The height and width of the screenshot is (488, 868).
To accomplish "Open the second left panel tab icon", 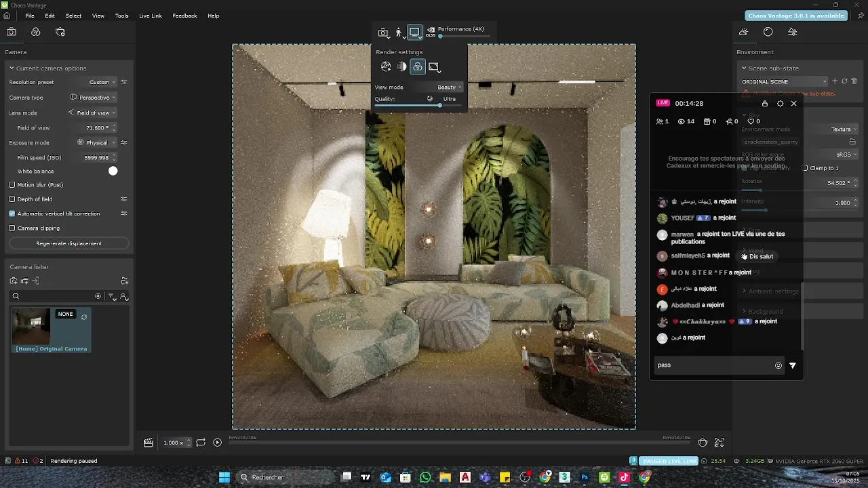I will tap(36, 32).
